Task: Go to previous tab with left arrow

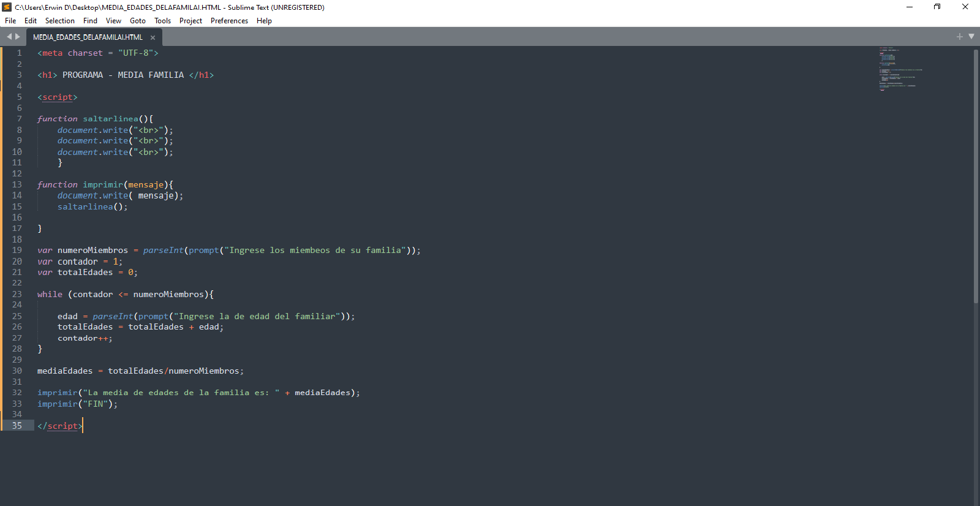Action: click(x=9, y=37)
